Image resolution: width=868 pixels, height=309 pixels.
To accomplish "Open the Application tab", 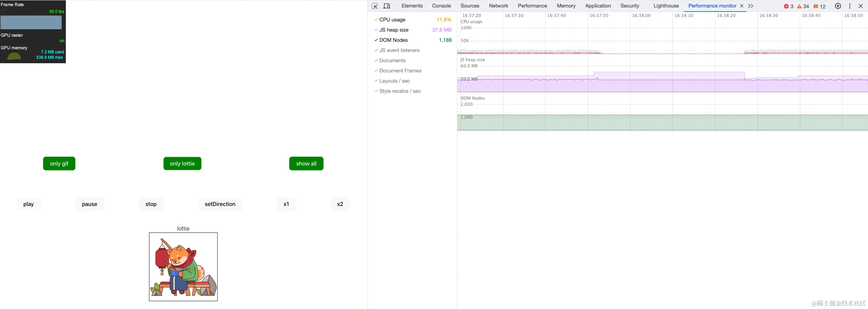I will [x=598, y=6].
